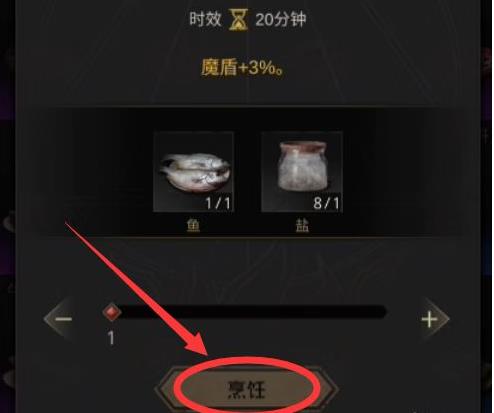Select the fish ingredient image

point(193,172)
